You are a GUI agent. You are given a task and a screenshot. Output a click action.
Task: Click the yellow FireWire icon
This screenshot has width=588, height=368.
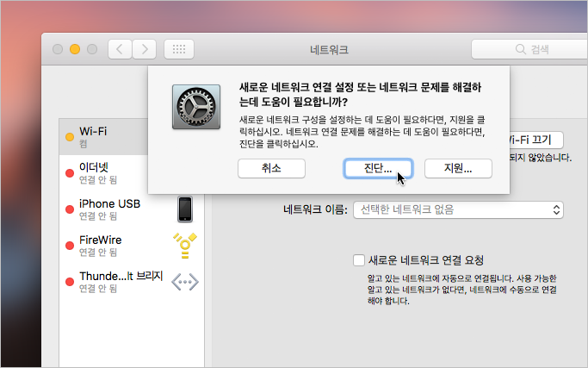185,246
